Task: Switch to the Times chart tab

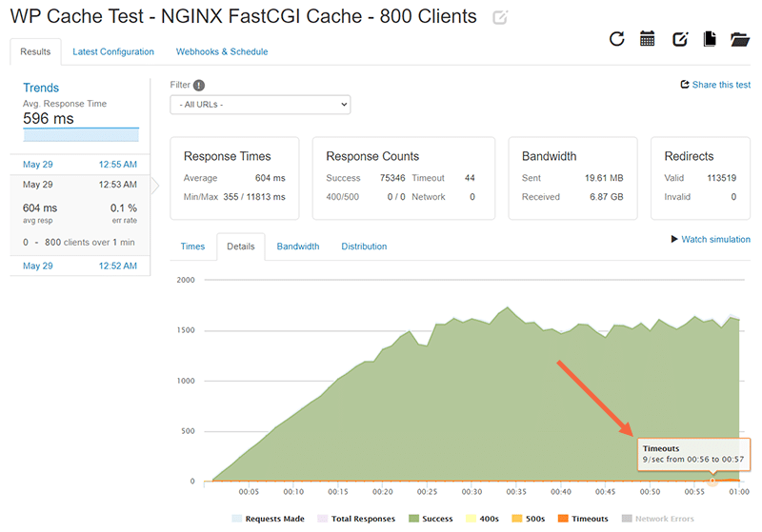Action: (x=192, y=246)
